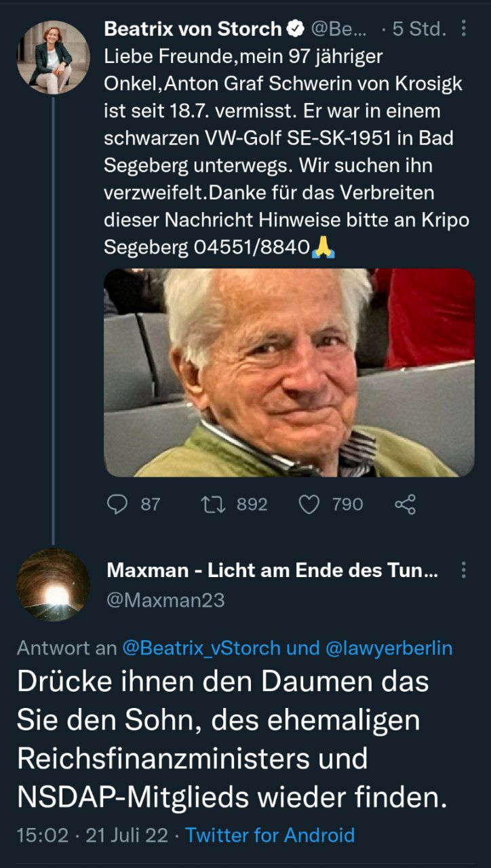Tap the share icon under tweet
491x868 pixels.
pos(405,504)
